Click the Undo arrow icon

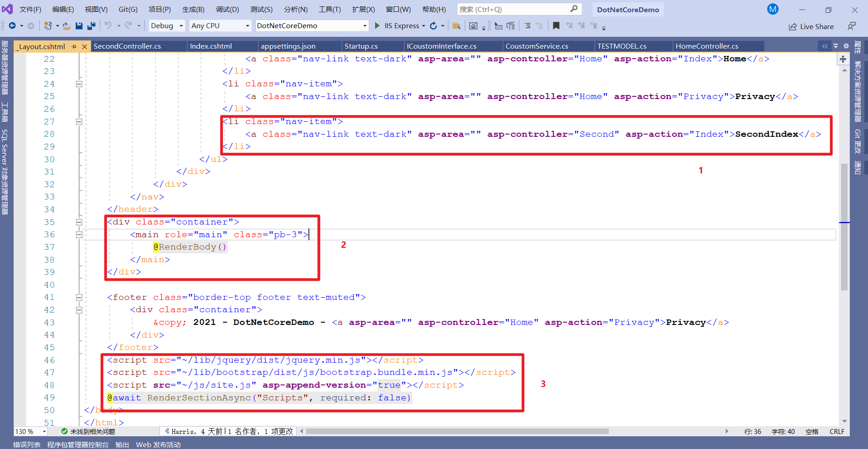pyautogui.click(x=108, y=26)
